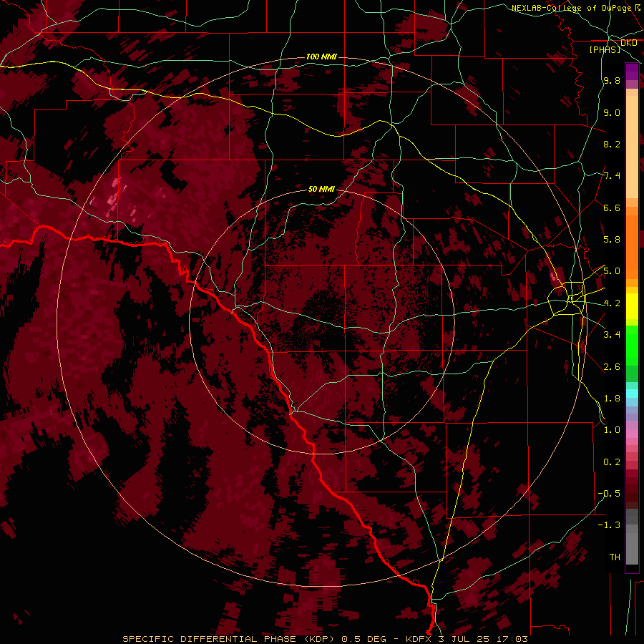Click the 3.4 value on color scale
Viewport: 644px width, 644px height.
[612, 335]
